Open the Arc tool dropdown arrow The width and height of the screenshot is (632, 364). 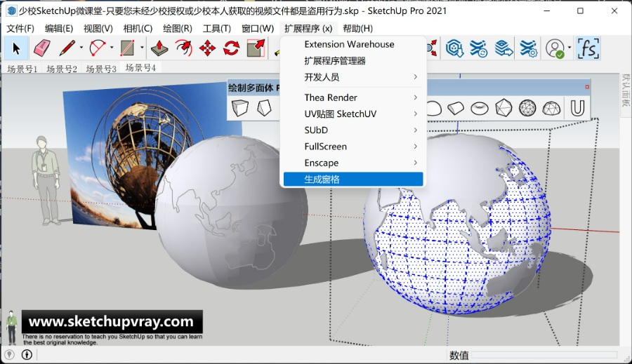tap(112, 48)
